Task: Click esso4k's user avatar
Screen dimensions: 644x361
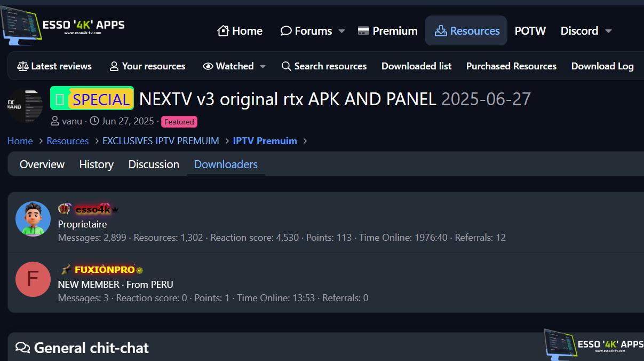Action: (33, 219)
